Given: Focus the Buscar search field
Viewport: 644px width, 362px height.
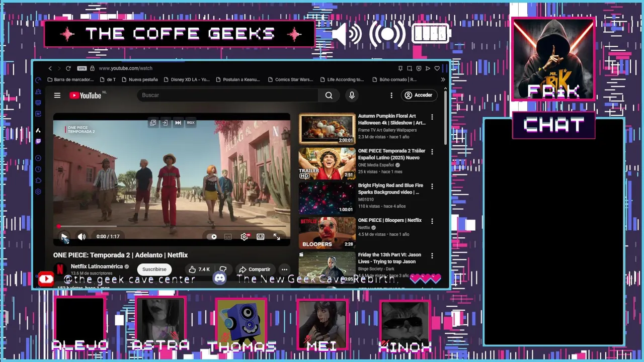Looking at the screenshot, I should [x=227, y=95].
